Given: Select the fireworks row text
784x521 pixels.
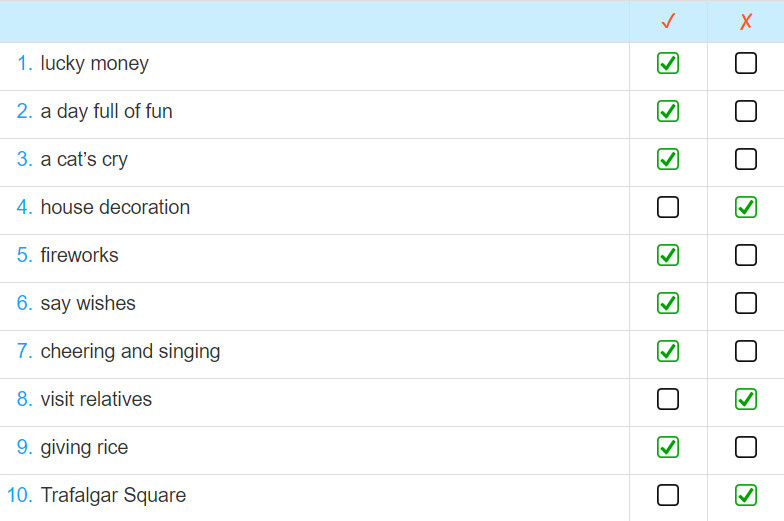Looking at the screenshot, I should 79,255.
